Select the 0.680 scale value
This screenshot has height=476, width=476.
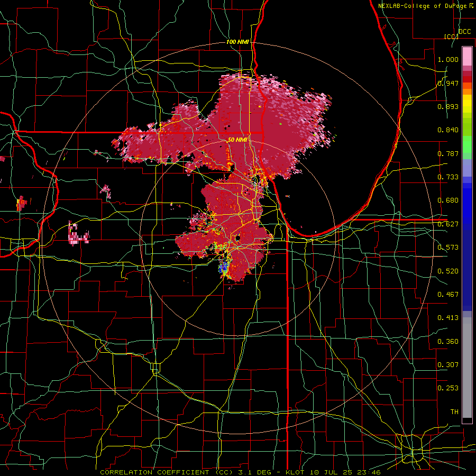[x=448, y=200]
